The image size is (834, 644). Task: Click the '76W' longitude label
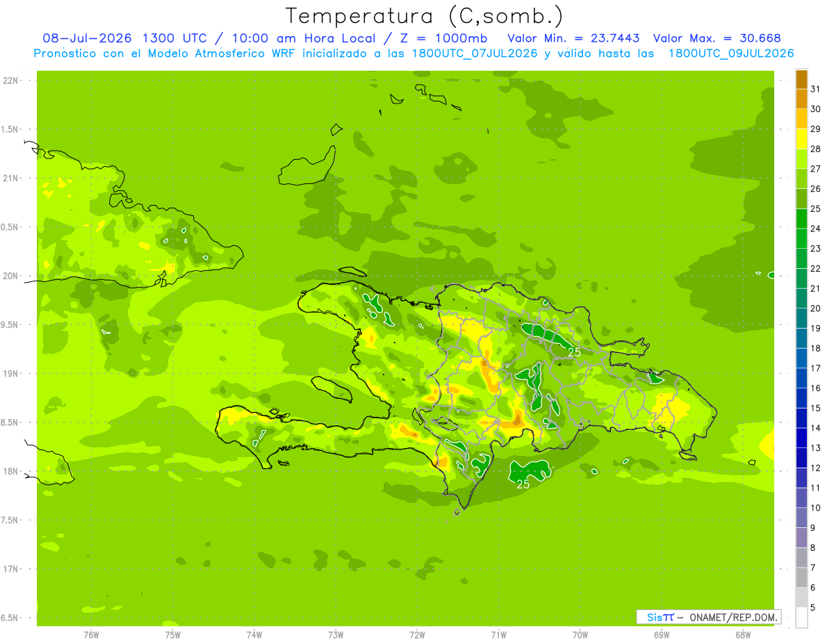pos(91,635)
